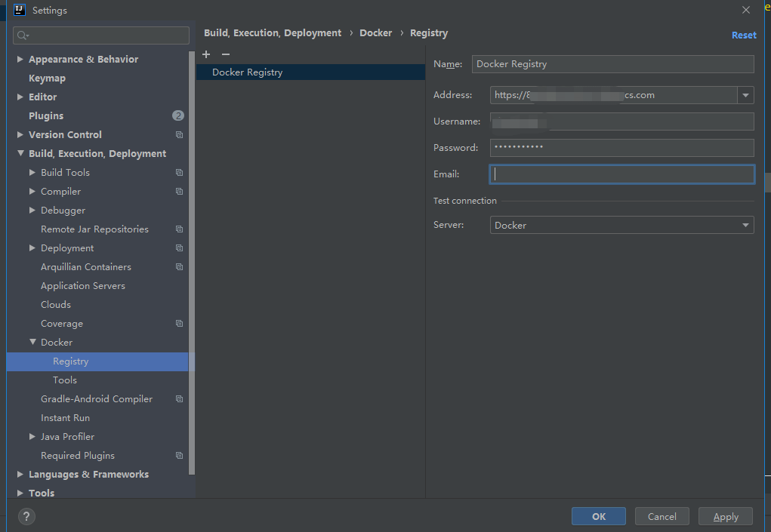
Task: Click the search magnifier icon in settings
Action: click(x=23, y=35)
